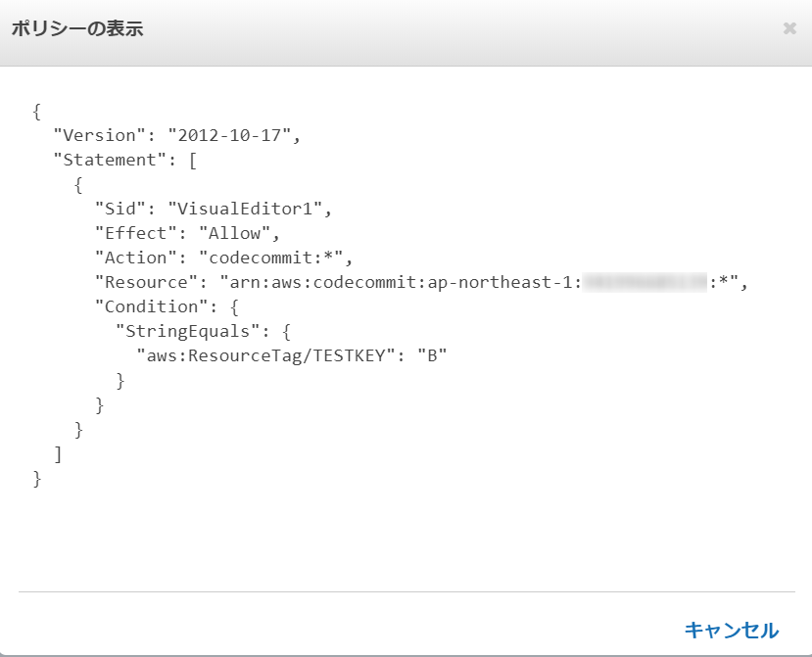Click the "Action": "codecommit:*" line

[223, 258]
